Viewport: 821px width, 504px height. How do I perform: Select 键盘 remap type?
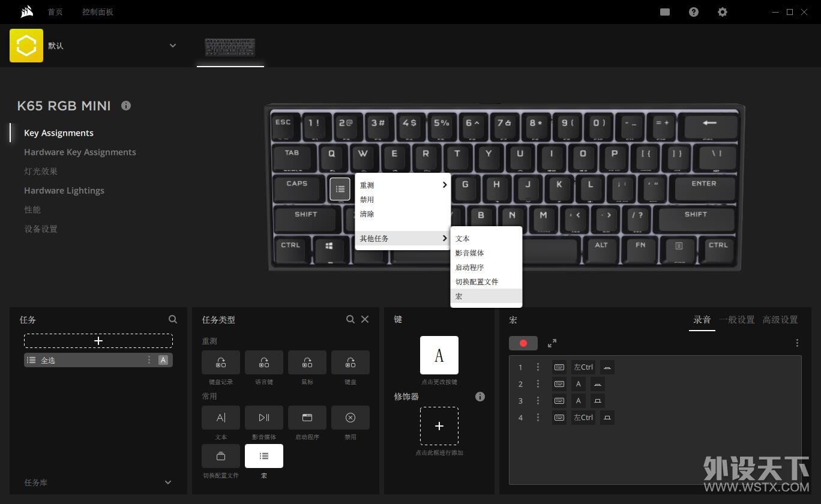point(350,362)
